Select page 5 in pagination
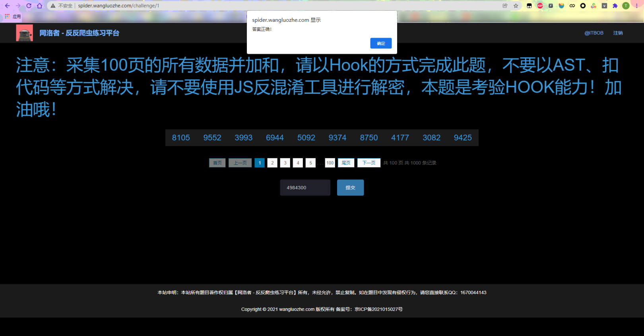 pyautogui.click(x=310, y=163)
